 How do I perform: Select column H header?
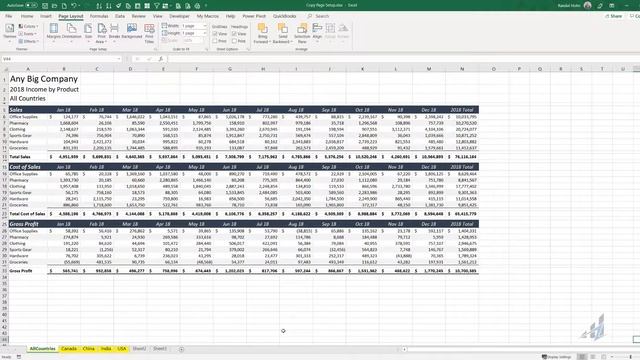coord(263,69)
